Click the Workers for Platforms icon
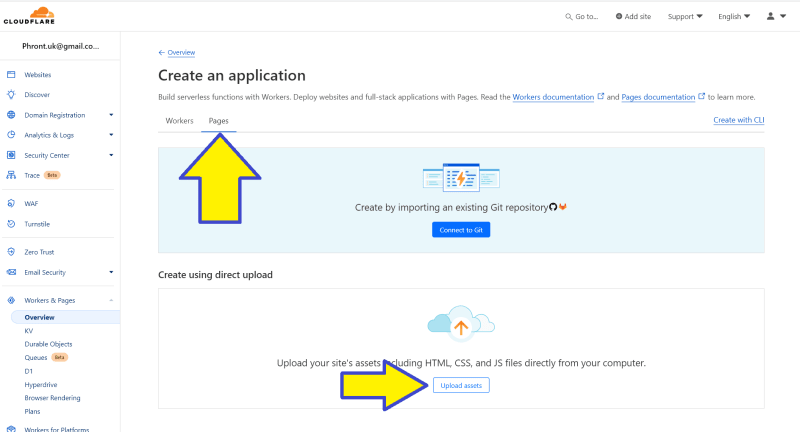Screen dimensions: 800x432 click(11, 429)
